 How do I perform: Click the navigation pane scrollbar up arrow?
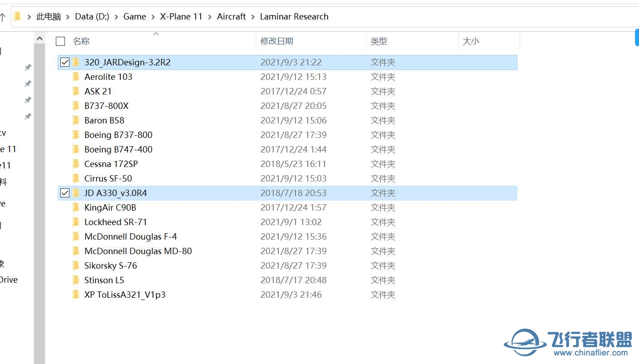click(x=39, y=39)
